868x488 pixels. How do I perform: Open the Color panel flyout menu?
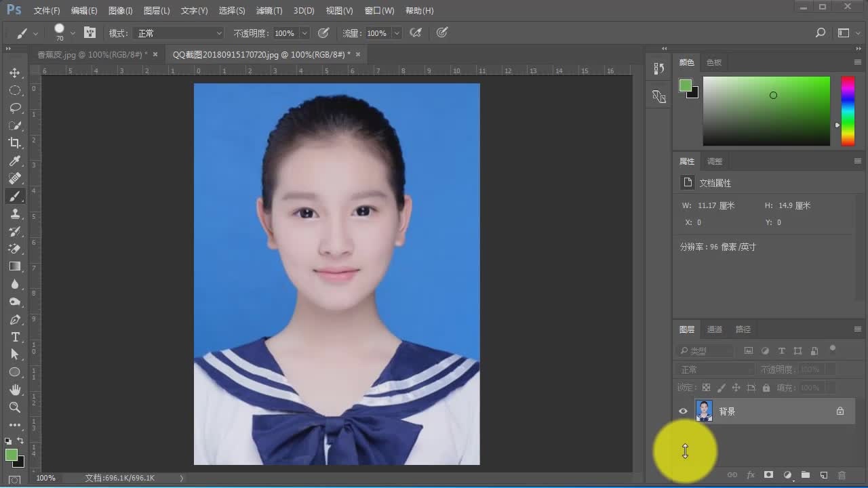point(858,62)
